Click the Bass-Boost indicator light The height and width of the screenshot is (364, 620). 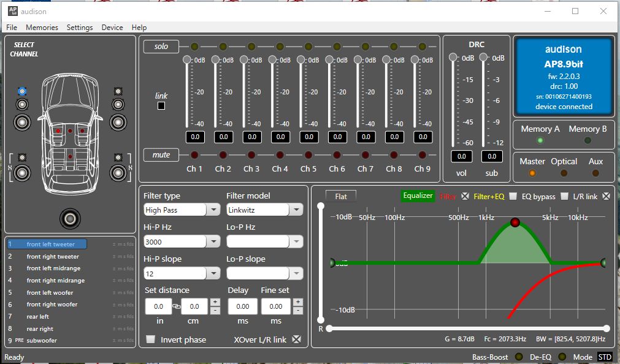(x=519, y=357)
